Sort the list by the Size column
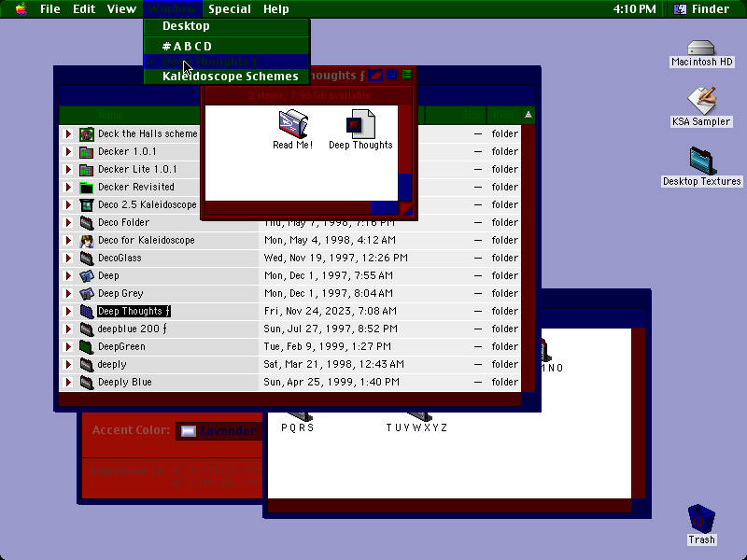The width and height of the screenshot is (747, 560). point(455,115)
